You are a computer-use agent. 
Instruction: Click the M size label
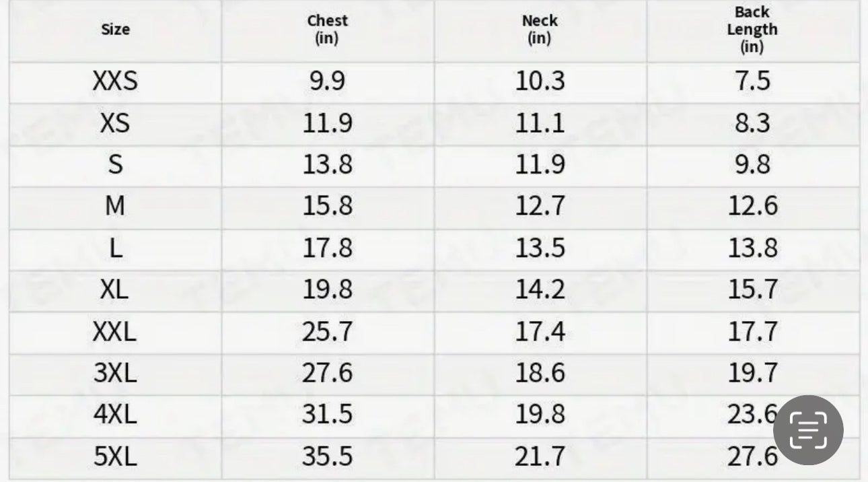coord(115,206)
